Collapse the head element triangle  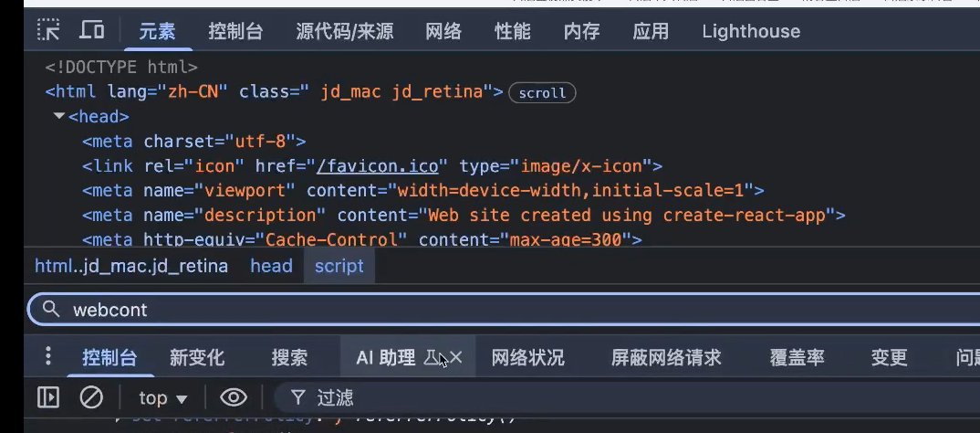(59, 116)
